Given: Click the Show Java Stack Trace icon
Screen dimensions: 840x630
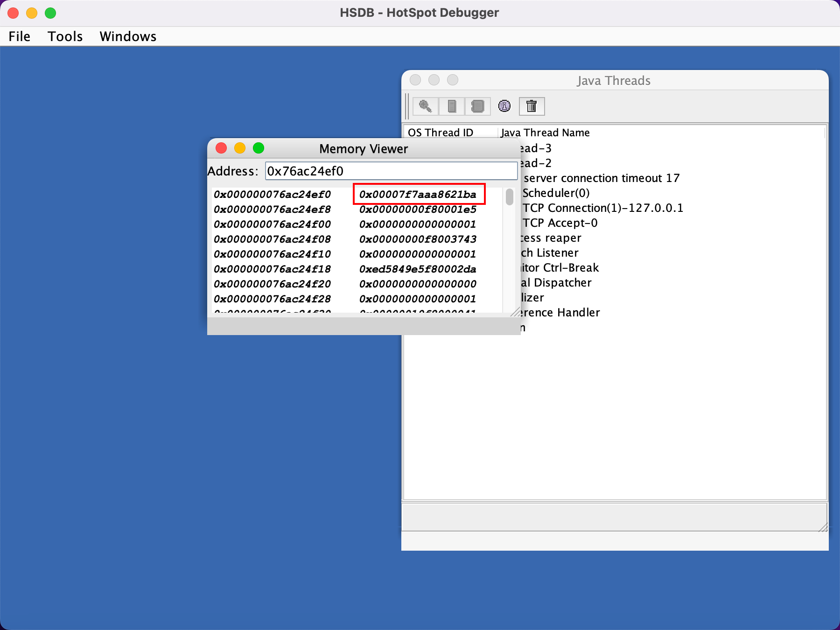Looking at the screenshot, I should click(x=478, y=106).
